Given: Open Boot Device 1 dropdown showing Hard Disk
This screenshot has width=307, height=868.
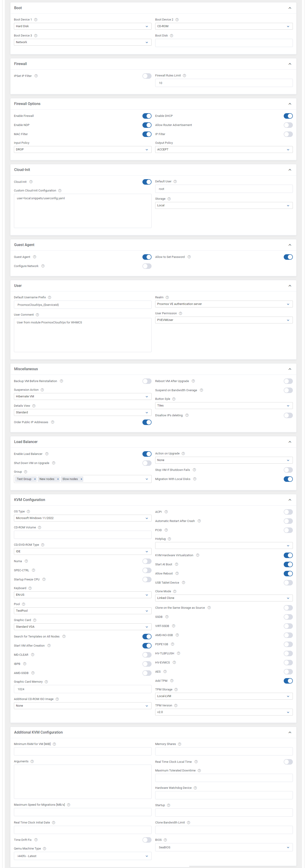Looking at the screenshot, I should pyautogui.click(x=83, y=26).
